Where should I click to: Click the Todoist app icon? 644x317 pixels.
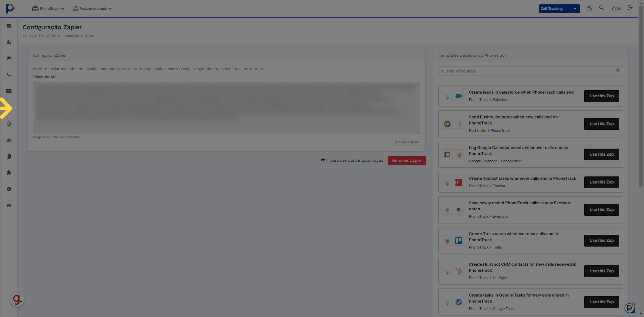coord(459,182)
